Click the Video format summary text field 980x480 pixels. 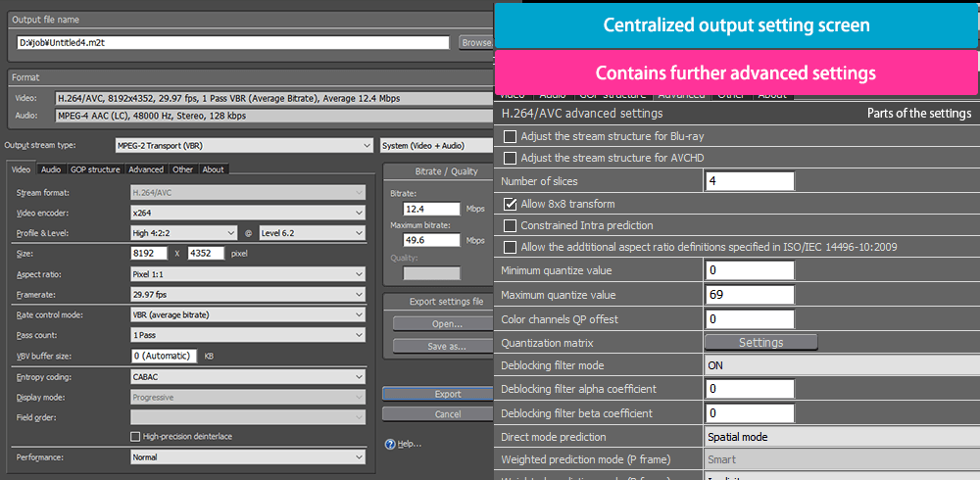tap(274, 98)
